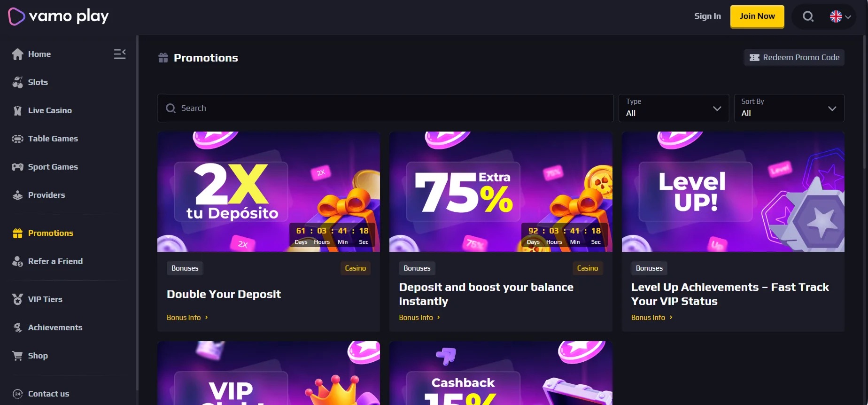Open the Contact us support icon

[18, 394]
